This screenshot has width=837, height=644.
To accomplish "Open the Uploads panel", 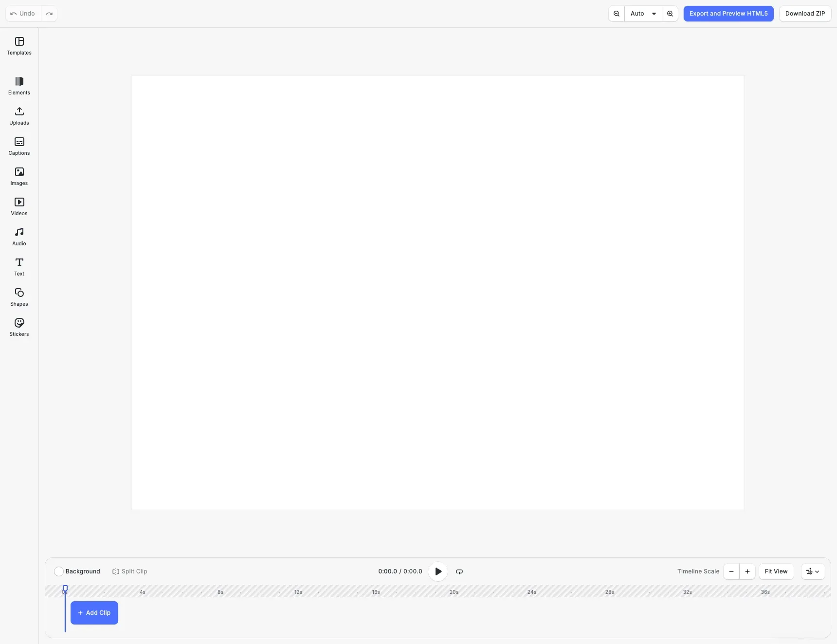I will (19, 116).
